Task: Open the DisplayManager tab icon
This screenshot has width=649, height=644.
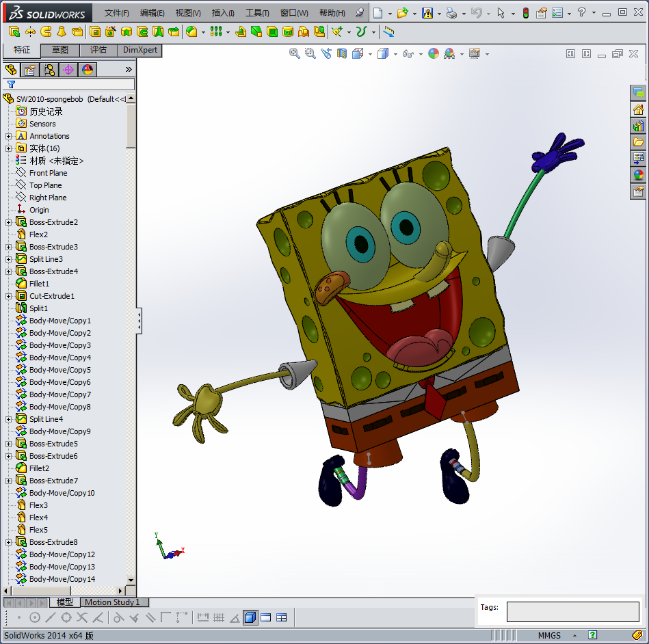Action: point(88,70)
